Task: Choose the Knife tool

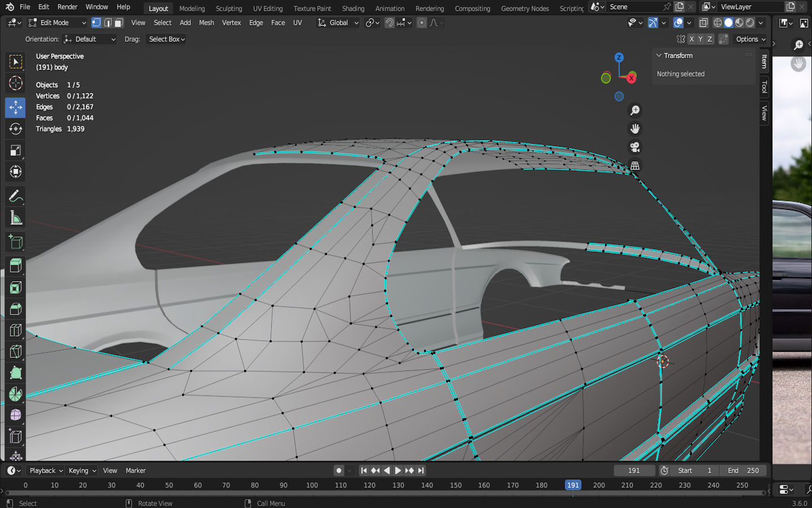Action: (x=15, y=352)
